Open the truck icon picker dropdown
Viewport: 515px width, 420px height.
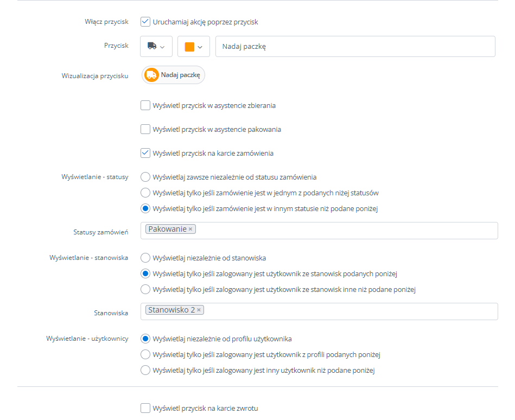point(156,46)
